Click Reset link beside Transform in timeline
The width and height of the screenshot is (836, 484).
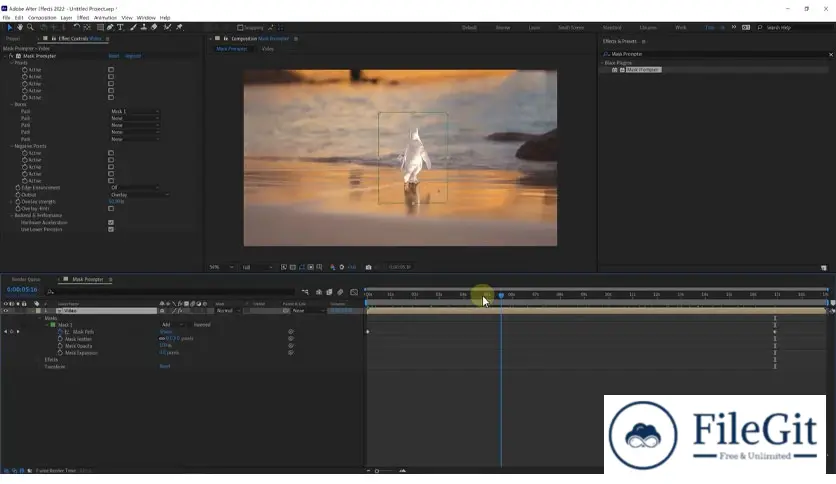pos(165,366)
